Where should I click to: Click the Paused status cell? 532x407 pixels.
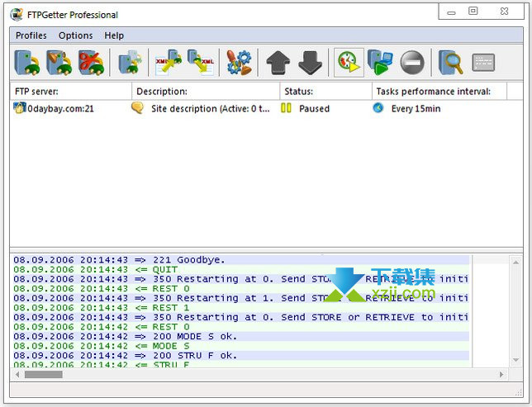point(314,108)
